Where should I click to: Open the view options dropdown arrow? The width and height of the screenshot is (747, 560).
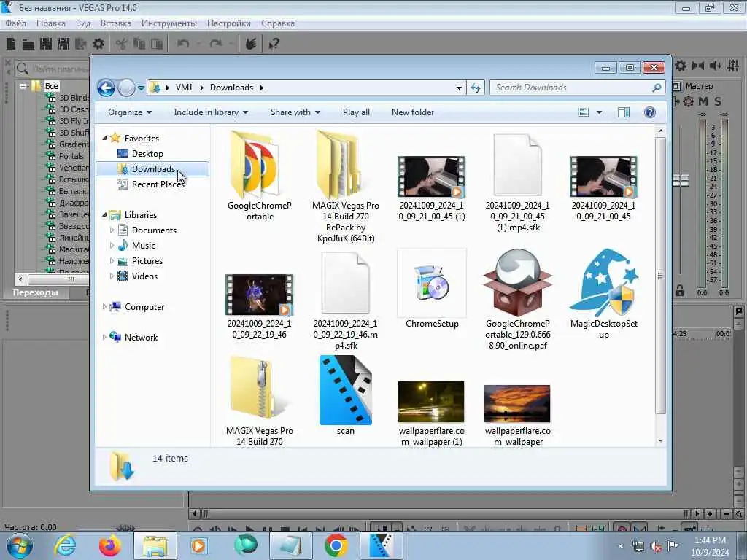(599, 112)
